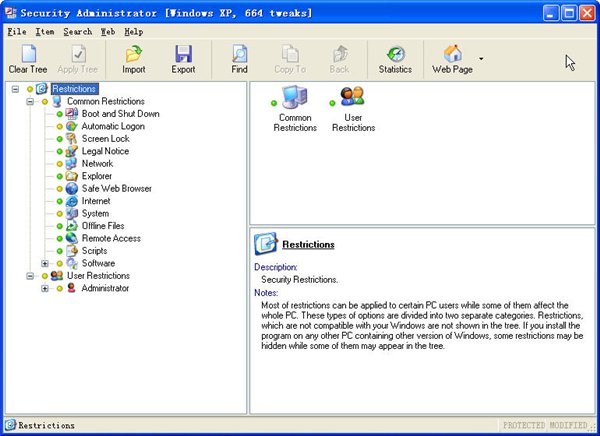The width and height of the screenshot is (600, 436).
Task: Click the Offline Files tree icon
Action: pyautogui.click(x=72, y=226)
